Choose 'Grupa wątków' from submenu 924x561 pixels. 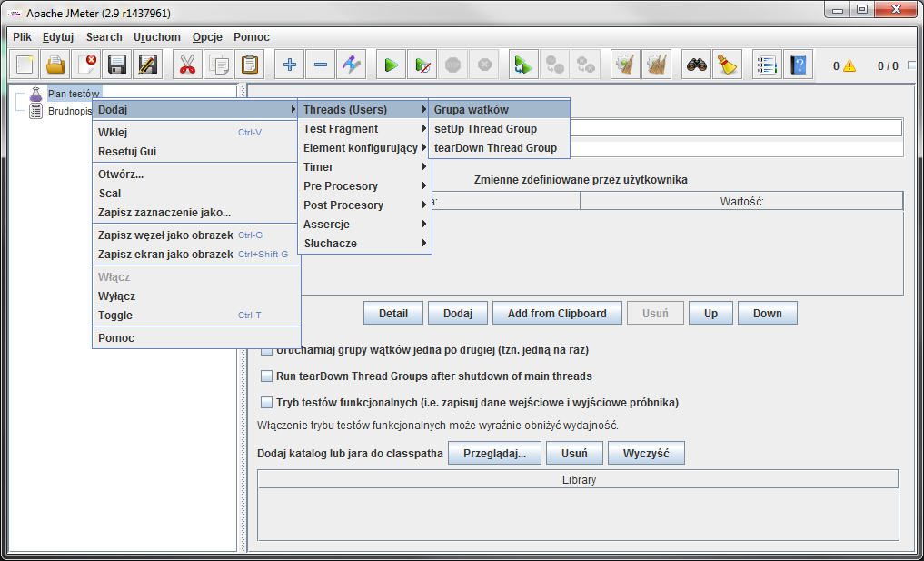pyautogui.click(x=499, y=110)
